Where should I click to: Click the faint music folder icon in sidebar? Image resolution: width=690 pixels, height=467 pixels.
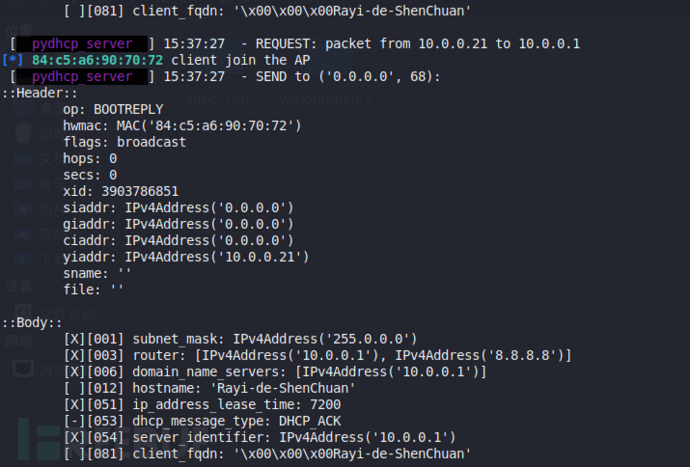click(x=23, y=184)
